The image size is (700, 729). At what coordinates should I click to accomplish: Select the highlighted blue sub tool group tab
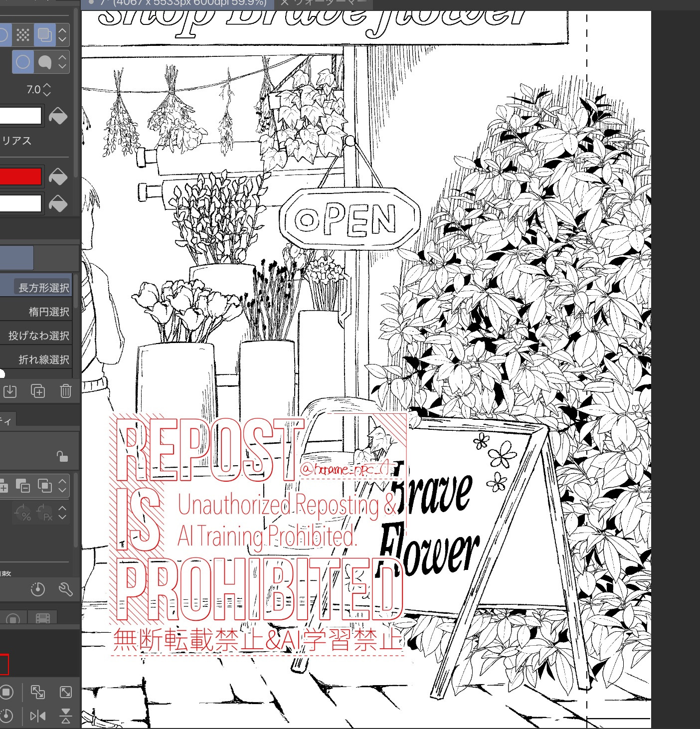tap(16, 257)
